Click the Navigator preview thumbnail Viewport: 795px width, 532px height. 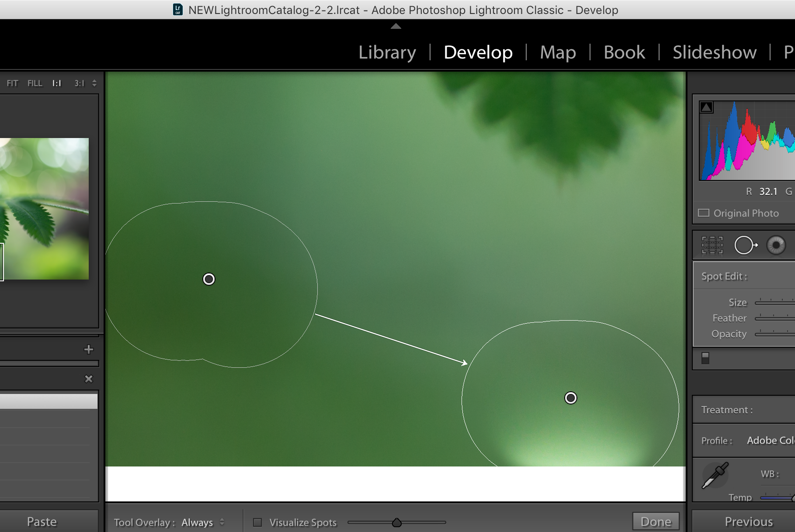click(44, 209)
